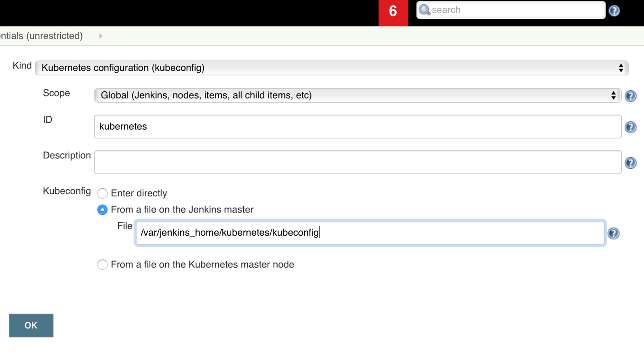The width and height of the screenshot is (644, 353).
Task: Open help icon next to Description
Action: [630, 163]
